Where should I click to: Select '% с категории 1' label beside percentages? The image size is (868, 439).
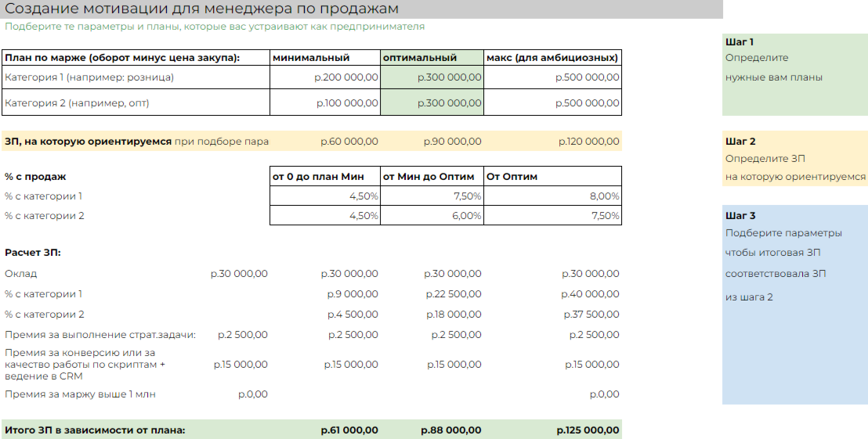click(x=43, y=196)
